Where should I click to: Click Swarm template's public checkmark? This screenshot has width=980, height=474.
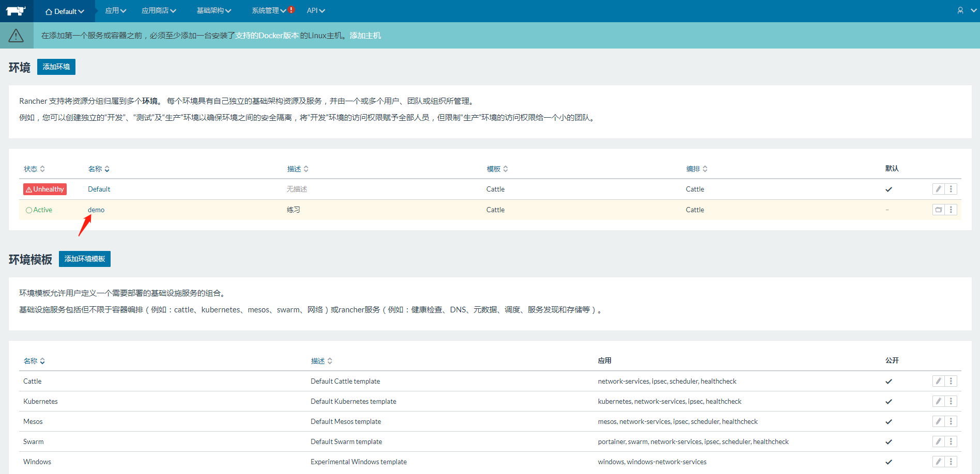click(889, 441)
